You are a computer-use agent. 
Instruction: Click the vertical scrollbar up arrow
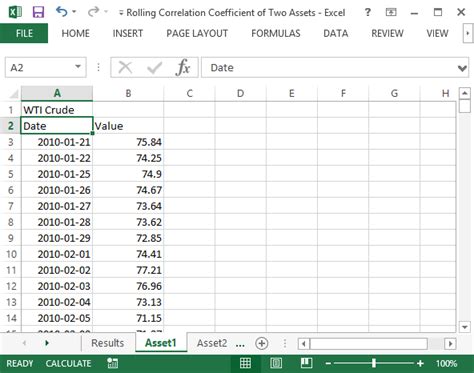[x=465, y=94]
